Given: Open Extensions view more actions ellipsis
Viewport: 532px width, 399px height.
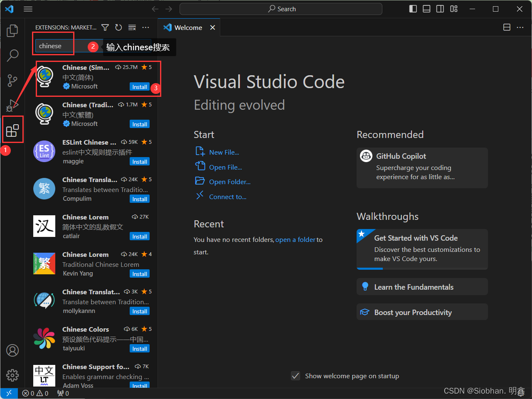Looking at the screenshot, I should (x=145, y=27).
